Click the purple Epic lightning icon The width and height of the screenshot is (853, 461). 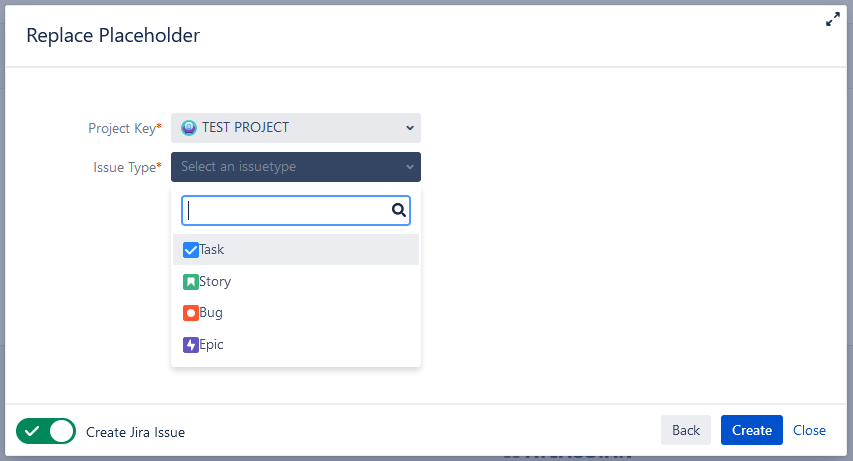191,345
